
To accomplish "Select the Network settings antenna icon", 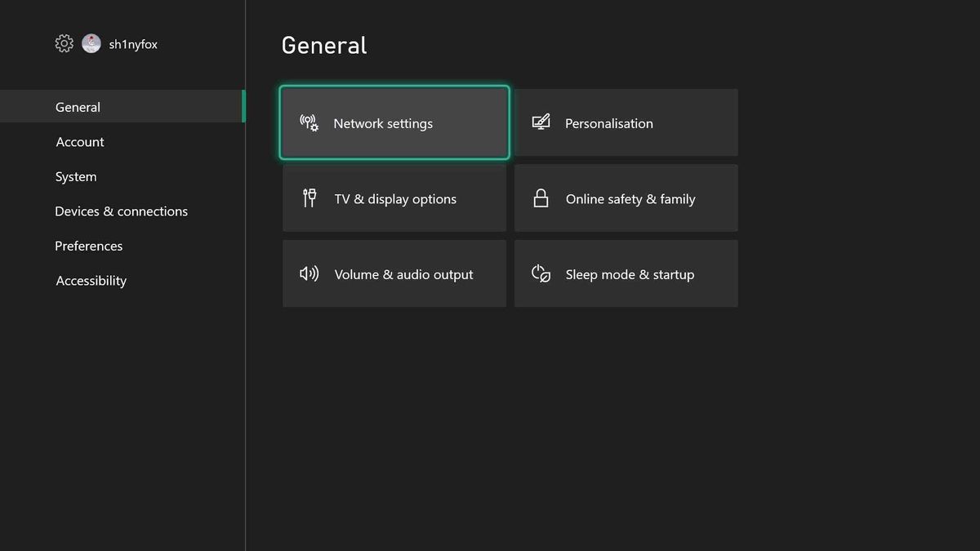I will pyautogui.click(x=308, y=122).
